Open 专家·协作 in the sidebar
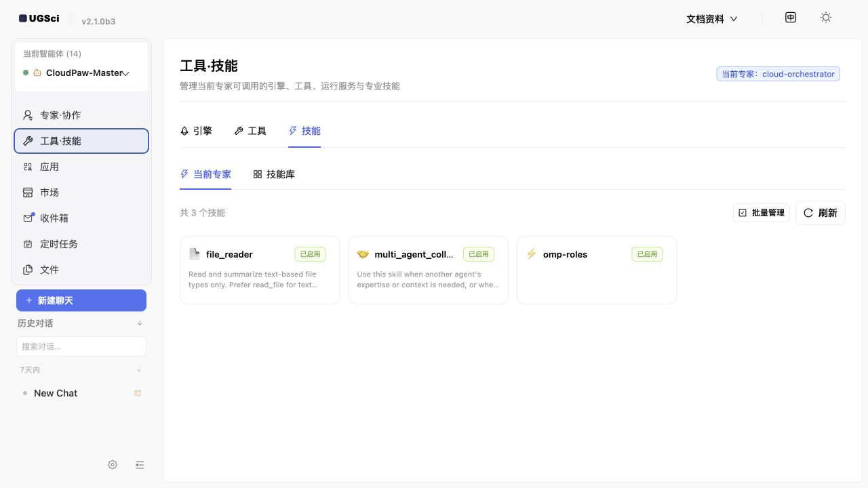 81,115
